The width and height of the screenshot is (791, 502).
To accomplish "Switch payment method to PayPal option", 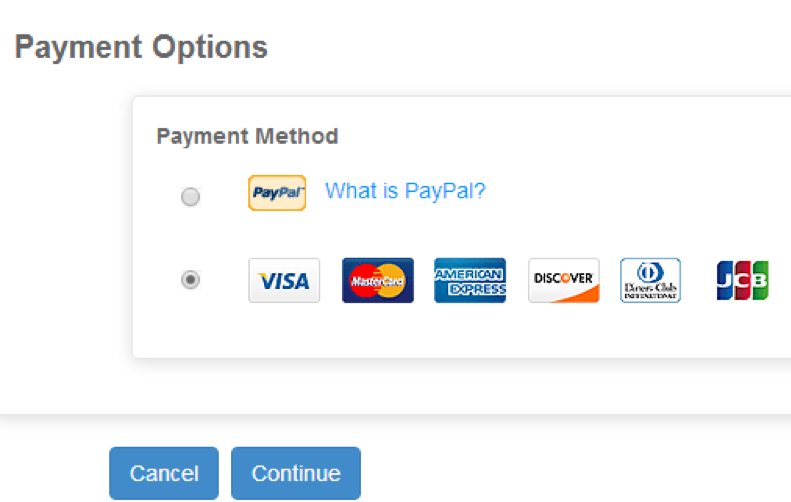I will (x=190, y=197).
